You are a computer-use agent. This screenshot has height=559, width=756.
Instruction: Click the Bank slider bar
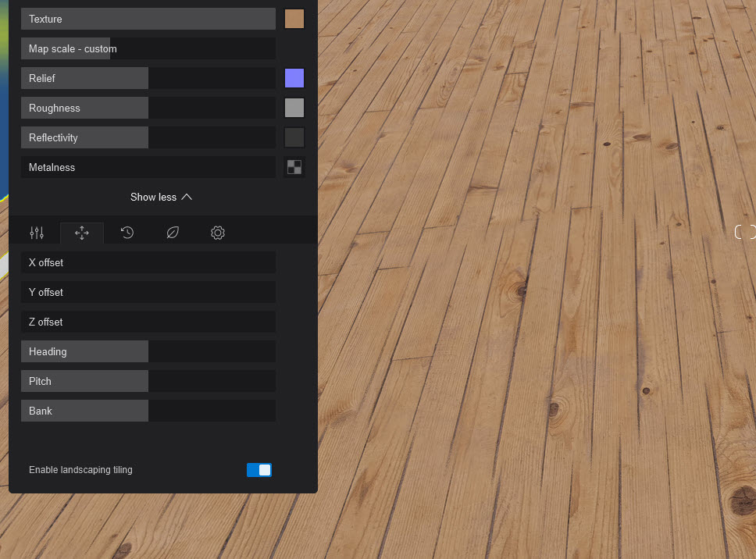click(148, 411)
